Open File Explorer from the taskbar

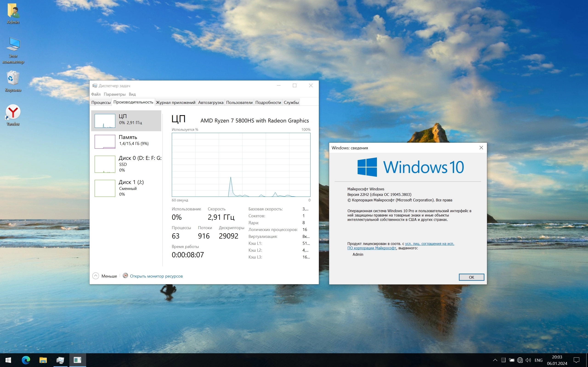point(43,360)
